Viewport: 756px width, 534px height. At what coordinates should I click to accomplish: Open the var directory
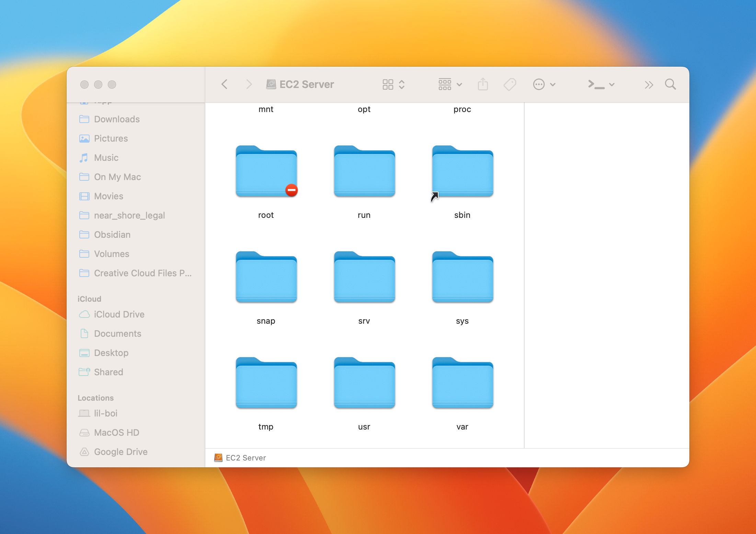point(462,390)
